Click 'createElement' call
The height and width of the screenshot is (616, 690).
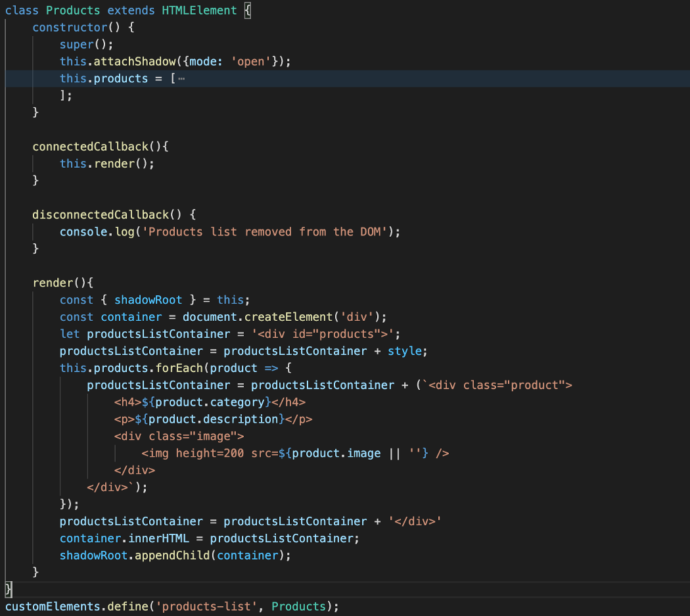click(288, 317)
